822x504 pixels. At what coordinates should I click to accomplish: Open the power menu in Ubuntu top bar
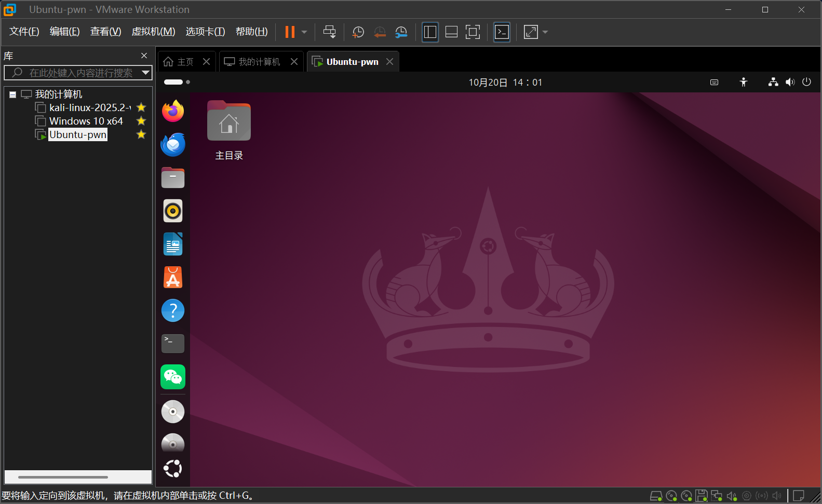[806, 82]
